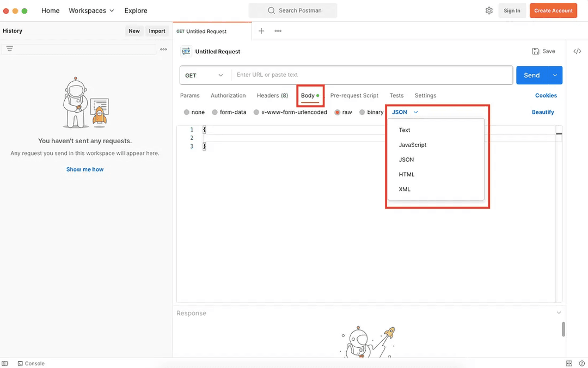Image resolution: width=588 pixels, height=368 pixels.
Task: Click the Save disk icon
Action: coord(536,51)
